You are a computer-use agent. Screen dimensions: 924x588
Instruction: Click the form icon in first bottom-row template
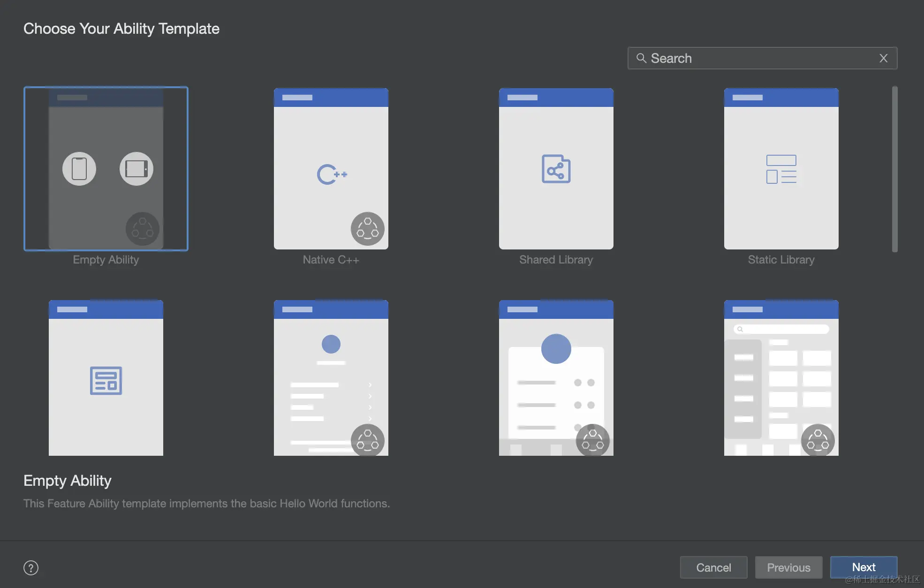point(106,380)
